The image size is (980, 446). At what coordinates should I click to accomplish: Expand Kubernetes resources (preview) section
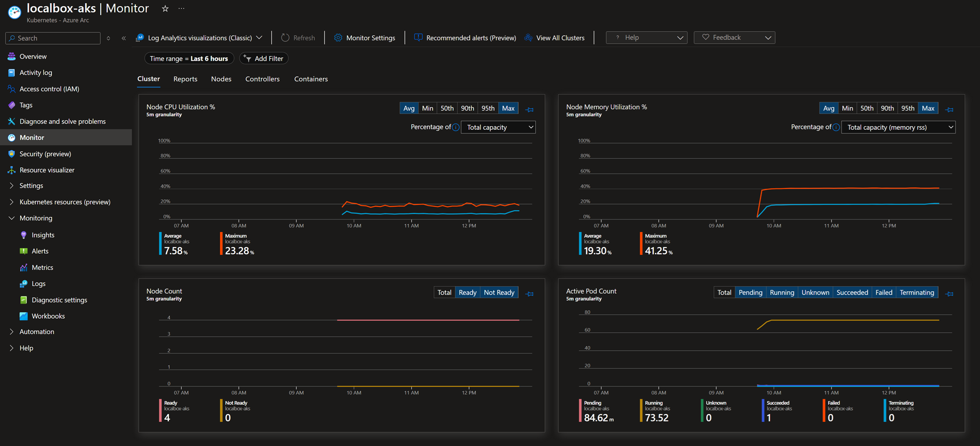coord(65,202)
